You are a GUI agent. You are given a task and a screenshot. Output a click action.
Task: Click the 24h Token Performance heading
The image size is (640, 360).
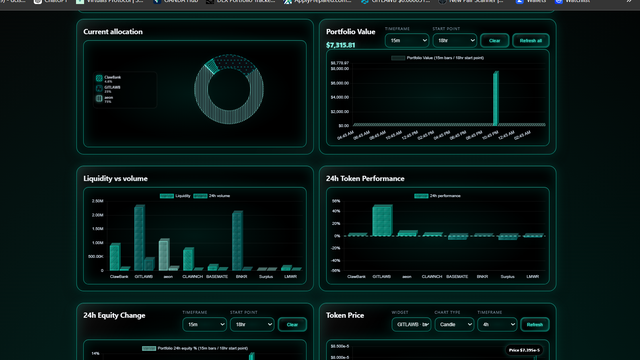pyautogui.click(x=365, y=178)
